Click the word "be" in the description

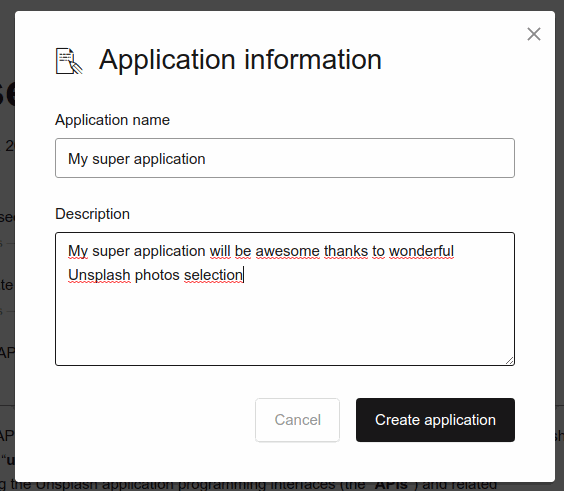pos(243,251)
